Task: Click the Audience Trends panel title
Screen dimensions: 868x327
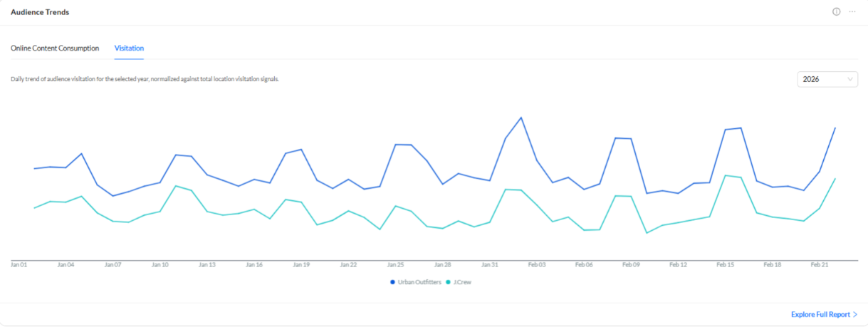Action: (40, 12)
